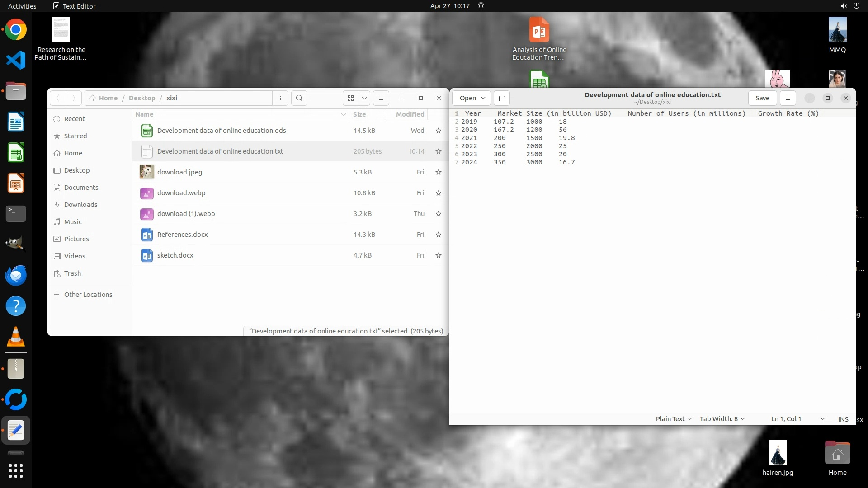
Task: Open the folder options three-dot menu
Action: point(280,98)
